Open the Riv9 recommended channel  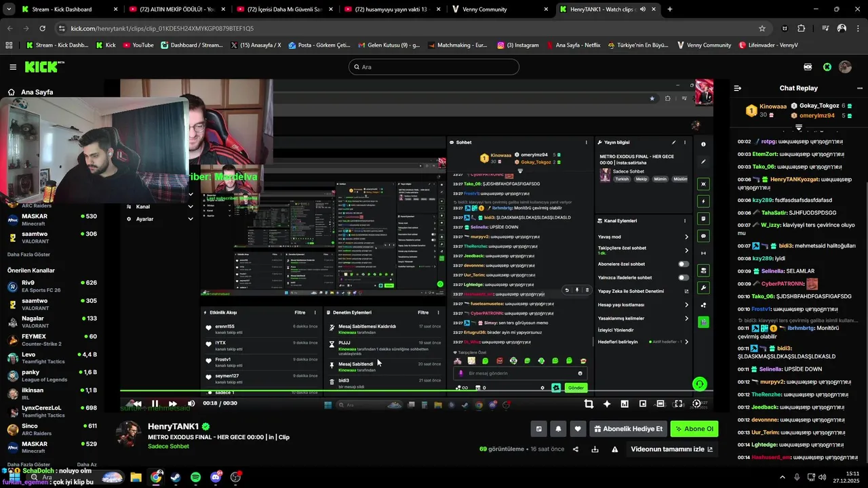tap(52, 286)
